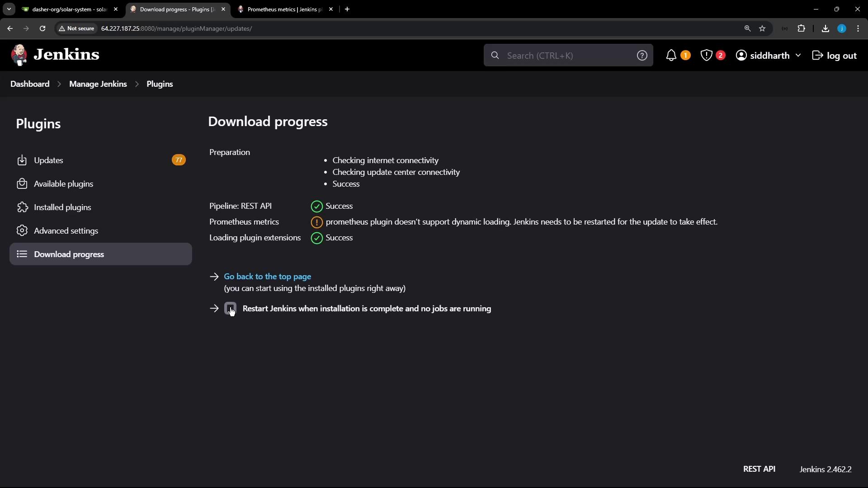Viewport: 868px width, 488px height.
Task: Click the log out button
Action: [x=834, y=56]
